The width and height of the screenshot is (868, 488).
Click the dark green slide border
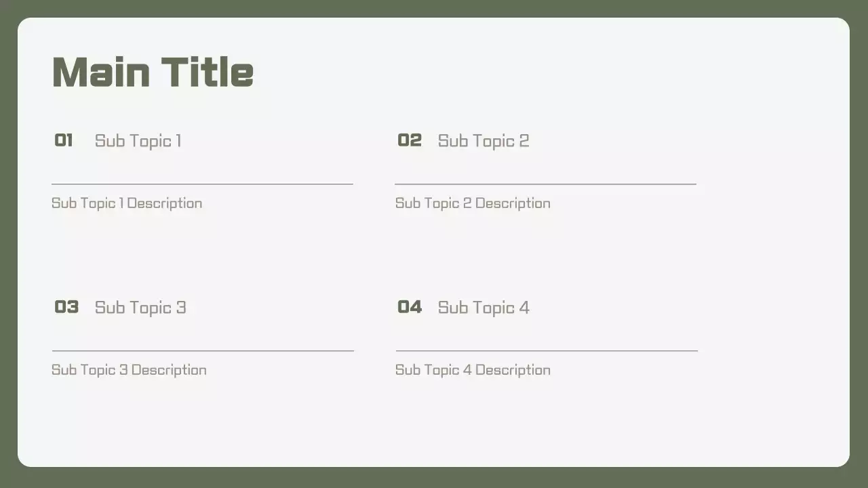point(434,478)
